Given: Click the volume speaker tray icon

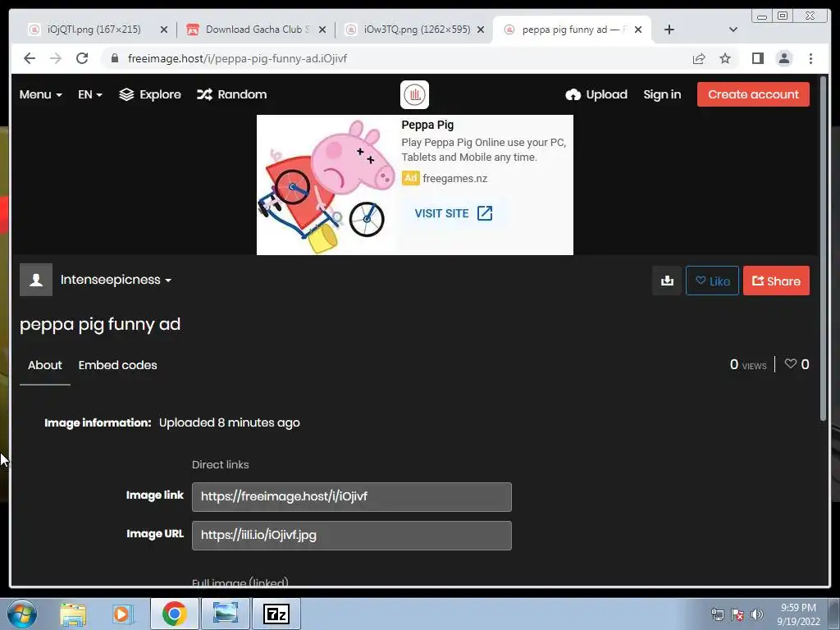Looking at the screenshot, I should 757,614.
